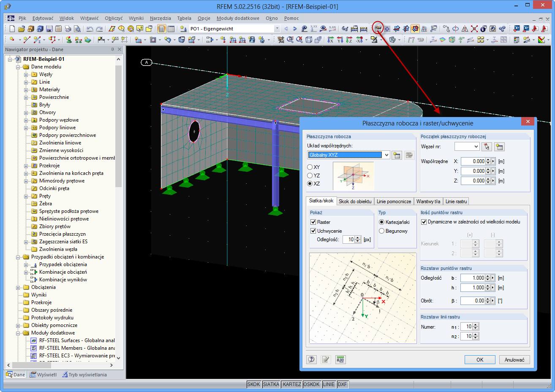The width and height of the screenshot is (555, 392).
Task: Click View in X direction icon
Action: click(x=330, y=40)
